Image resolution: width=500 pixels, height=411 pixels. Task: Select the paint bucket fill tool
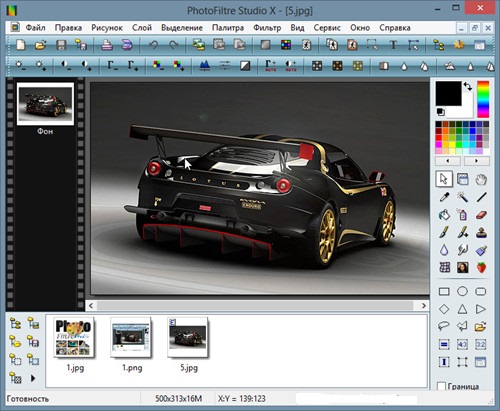(x=444, y=215)
